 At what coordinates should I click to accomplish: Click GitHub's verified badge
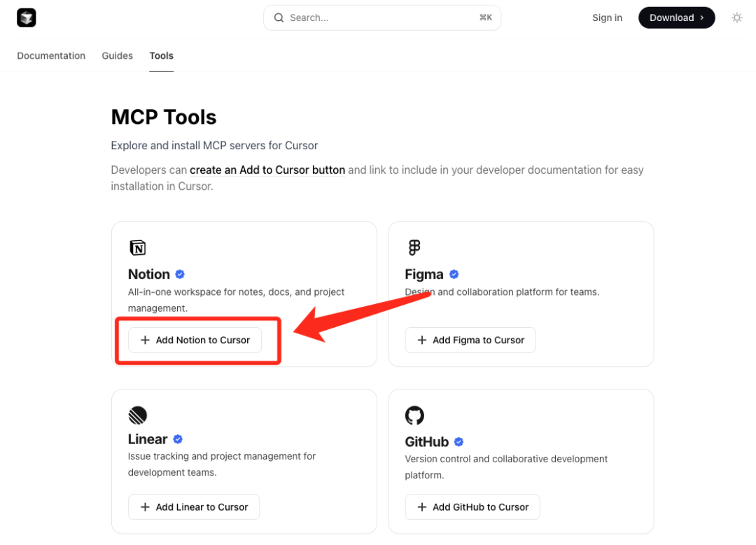(458, 442)
